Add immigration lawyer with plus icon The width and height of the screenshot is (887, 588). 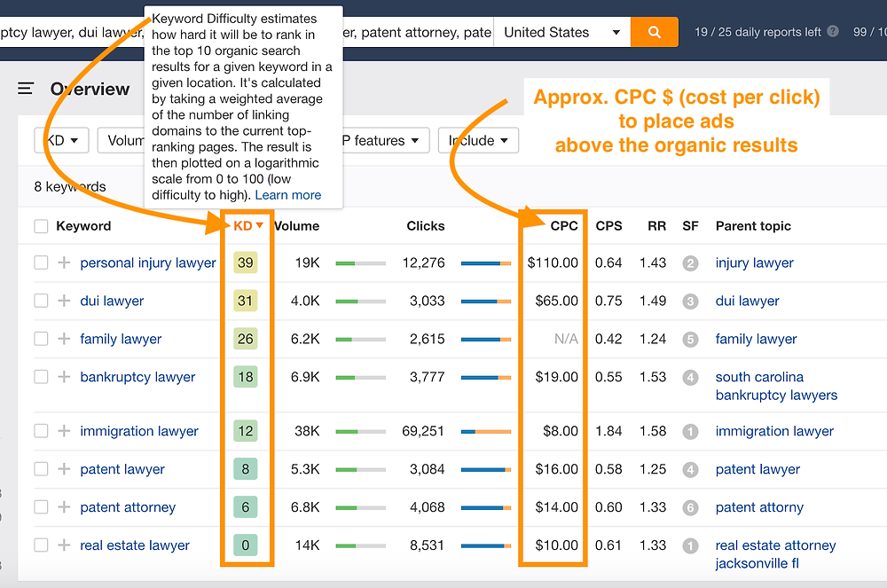[64, 431]
